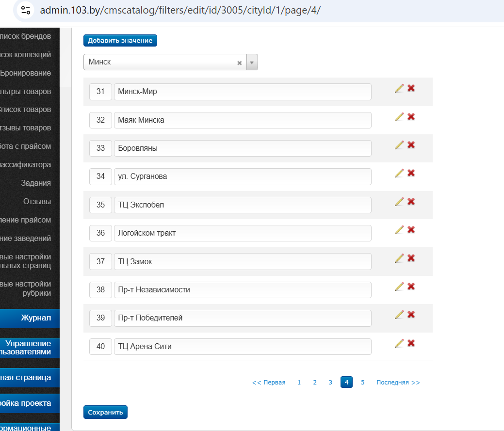Open Журнал sidebar section

tap(30, 318)
